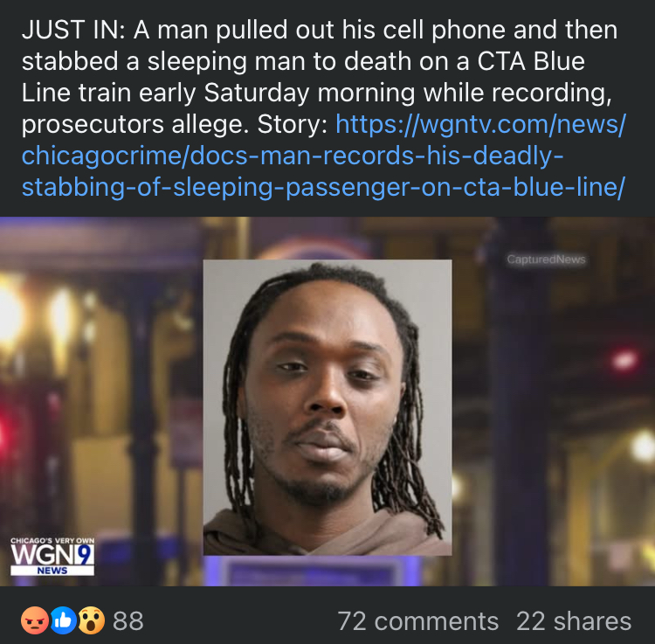Click the word 'Story:' in the caption
The height and width of the screenshot is (644, 655).
(x=293, y=124)
